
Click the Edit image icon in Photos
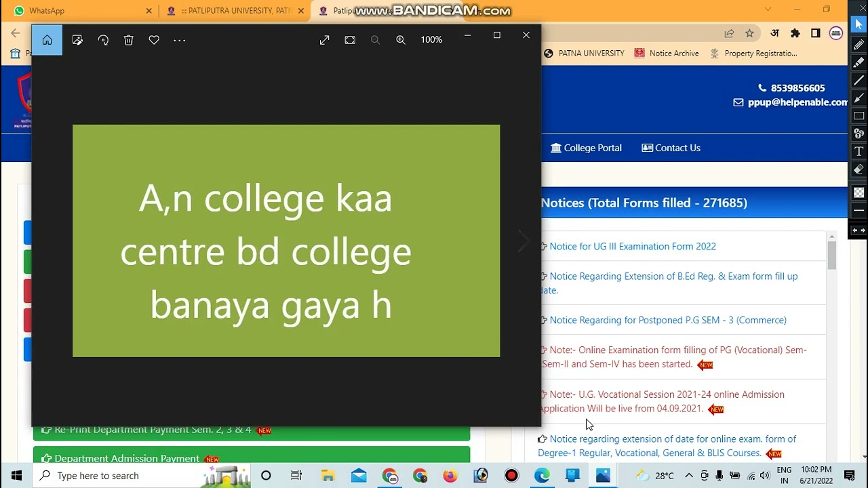tap(77, 40)
